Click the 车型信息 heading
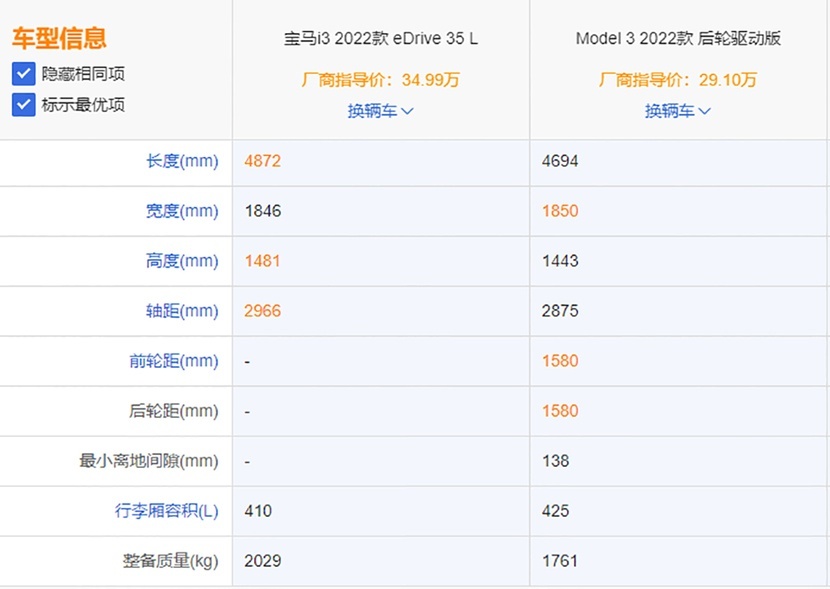 [59, 38]
